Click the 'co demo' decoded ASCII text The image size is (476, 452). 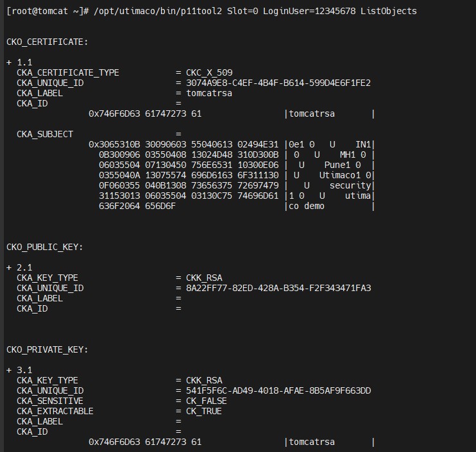click(x=307, y=206)
